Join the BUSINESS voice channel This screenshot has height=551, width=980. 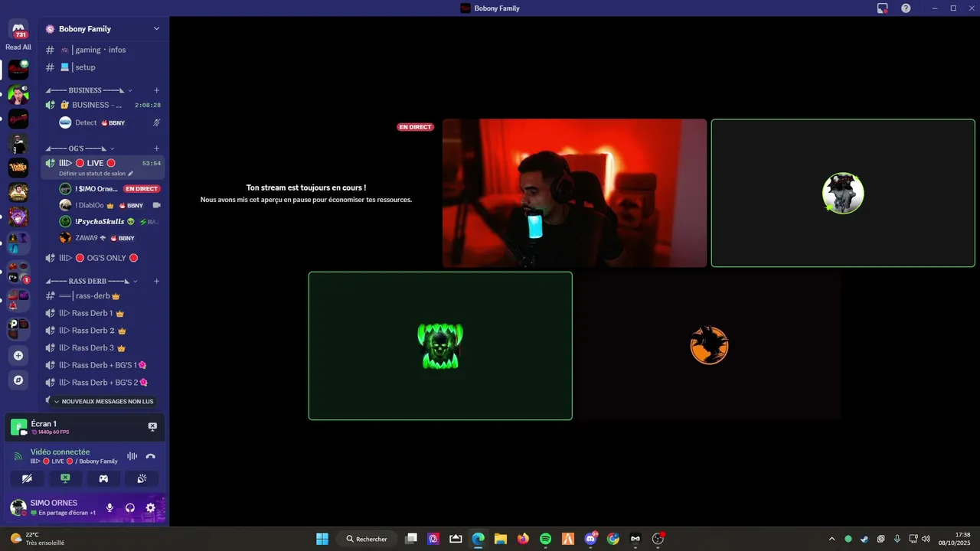coord(103,105)
